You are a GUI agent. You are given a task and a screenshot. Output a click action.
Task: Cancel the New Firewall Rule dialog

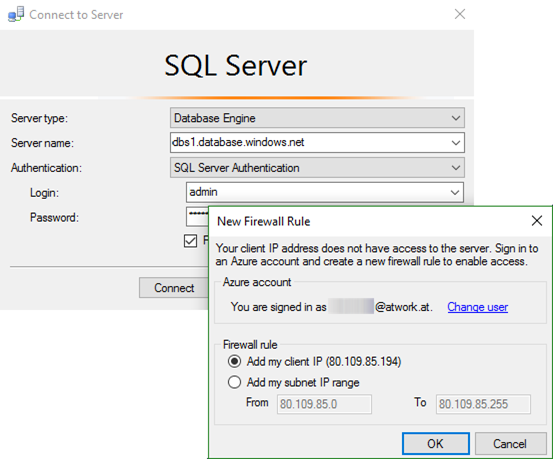click(510, 443)
